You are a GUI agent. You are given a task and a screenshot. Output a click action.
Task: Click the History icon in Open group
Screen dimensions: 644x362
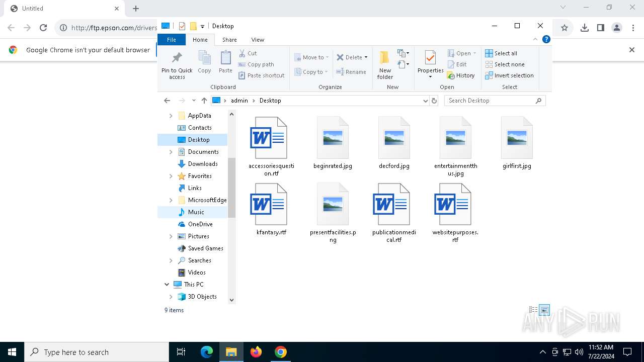[x=461, y=75]
